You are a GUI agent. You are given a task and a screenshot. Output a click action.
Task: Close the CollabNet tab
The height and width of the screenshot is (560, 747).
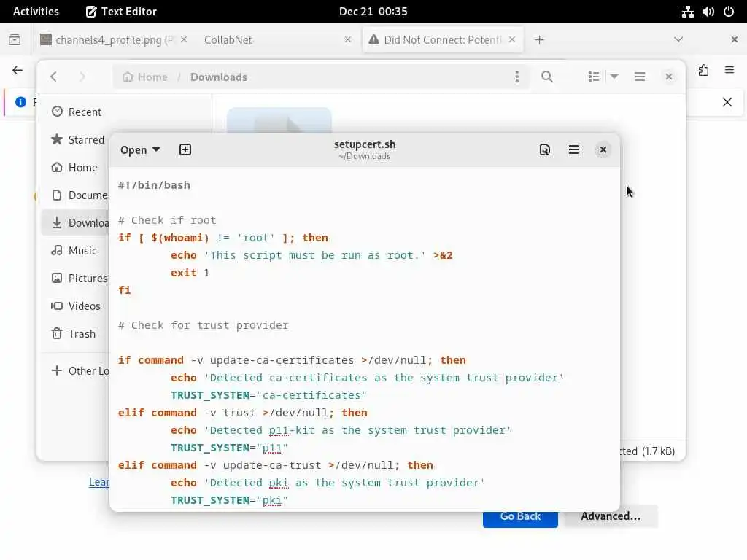348,39
